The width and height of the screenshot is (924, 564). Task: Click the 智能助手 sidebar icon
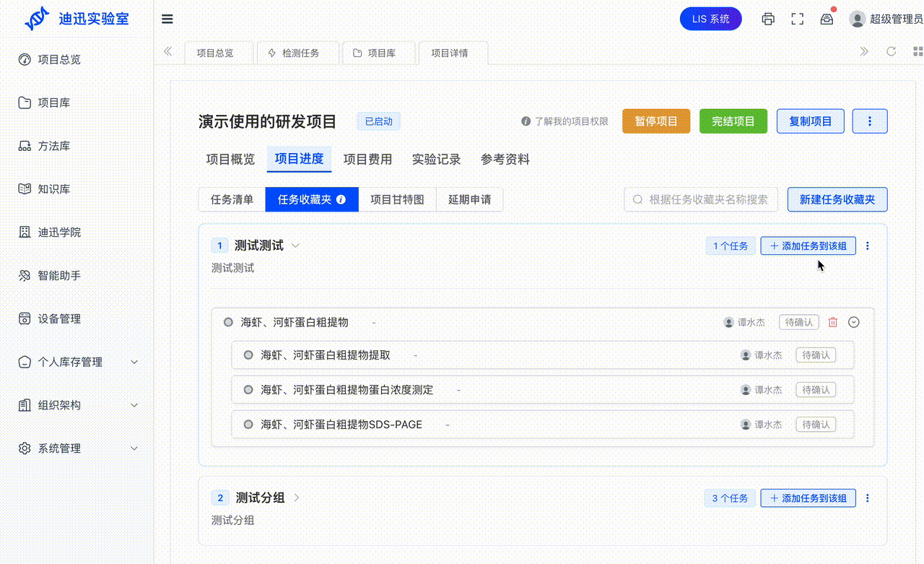[x=25, y=275]
